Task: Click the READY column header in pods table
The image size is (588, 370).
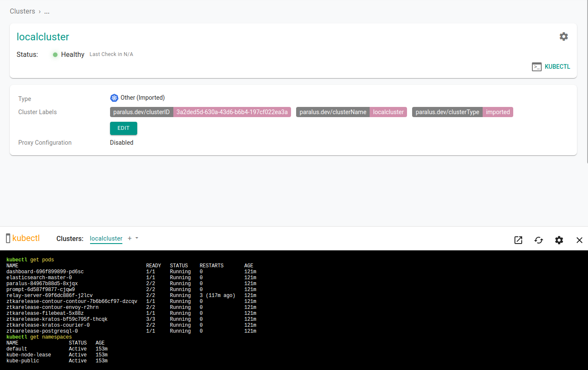Action: [x=153, y=266]
